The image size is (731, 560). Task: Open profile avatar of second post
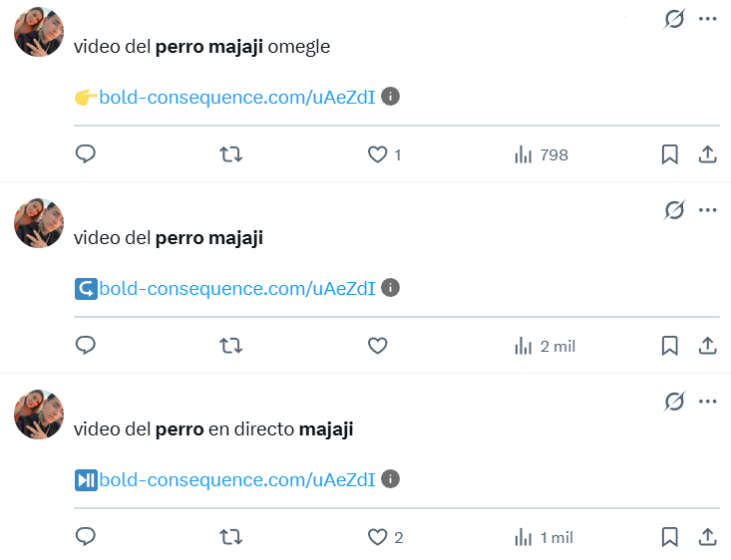[39, 223]
